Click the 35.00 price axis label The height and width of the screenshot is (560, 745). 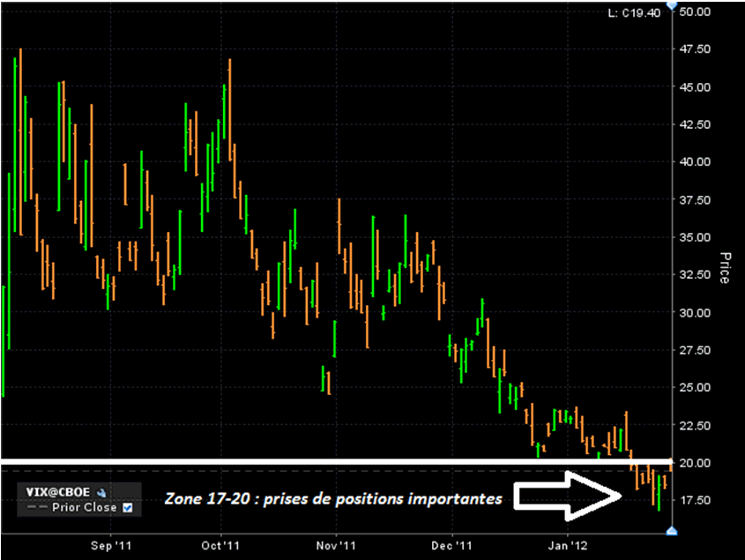pyautogui.click(x=695, y=237)
